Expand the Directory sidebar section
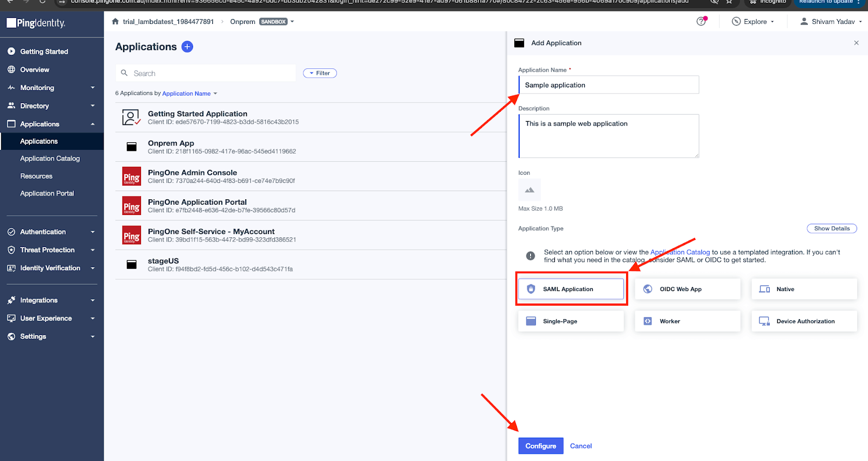Viewport: 868px width, 461px height. [x=93, y=106]
